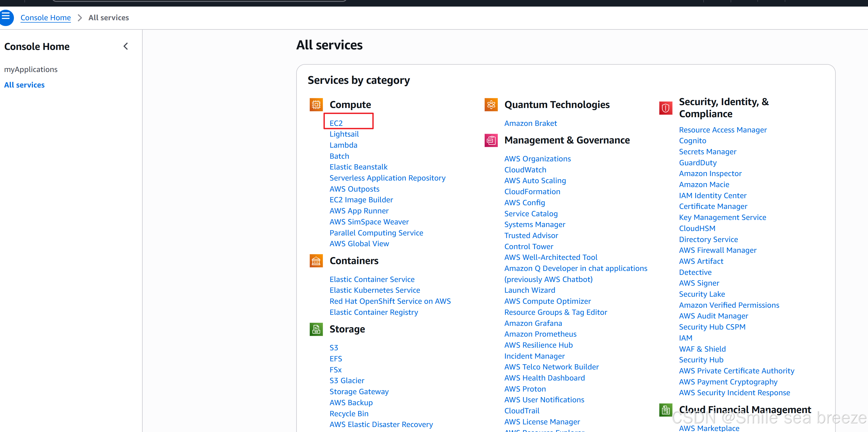Open Console Home breadcrumb link
Viewport: 868px width, 432px height.
45,18
